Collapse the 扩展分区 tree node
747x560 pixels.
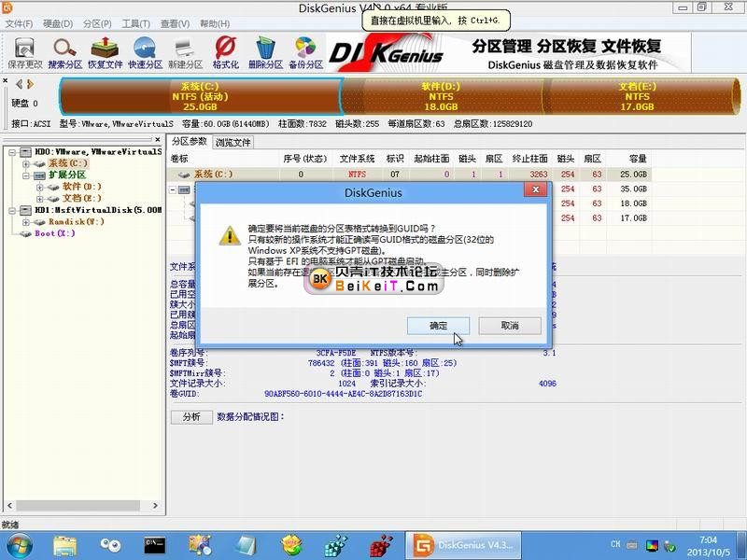click(x=26, y=175)
